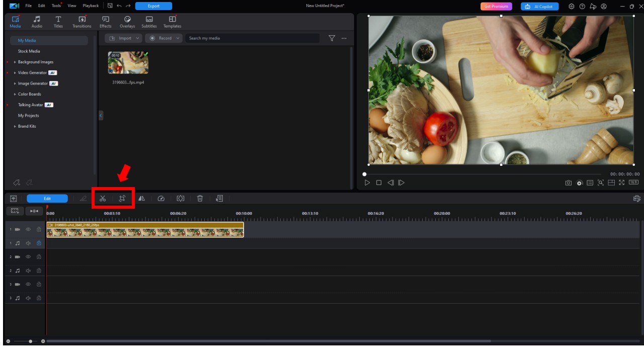Open the preview quality settings icon
The image size is (644, 362).
click(580, 183)
